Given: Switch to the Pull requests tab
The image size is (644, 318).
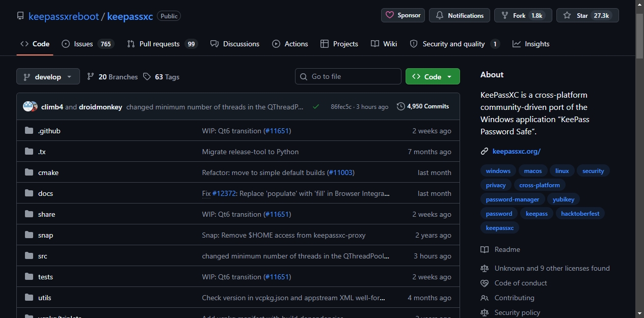Looking at the screenshot, I should click(x=162, y=44).
